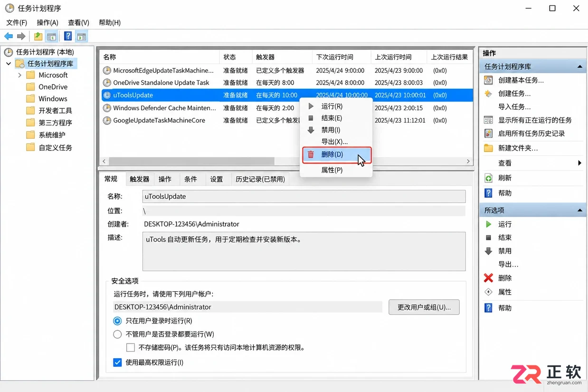Click the forward arrow in the toolbar
This screenshot has height=392, width=588.
click(21, 36)
